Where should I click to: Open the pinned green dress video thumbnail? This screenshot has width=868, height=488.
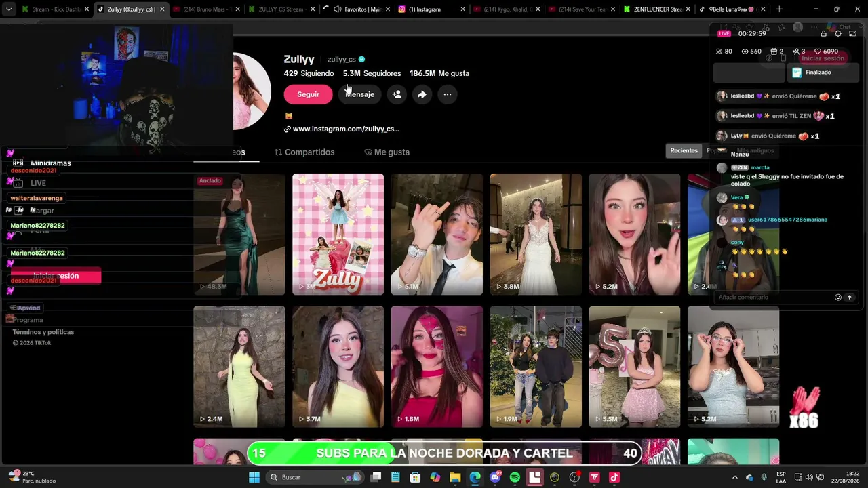(x=239, y=234)
